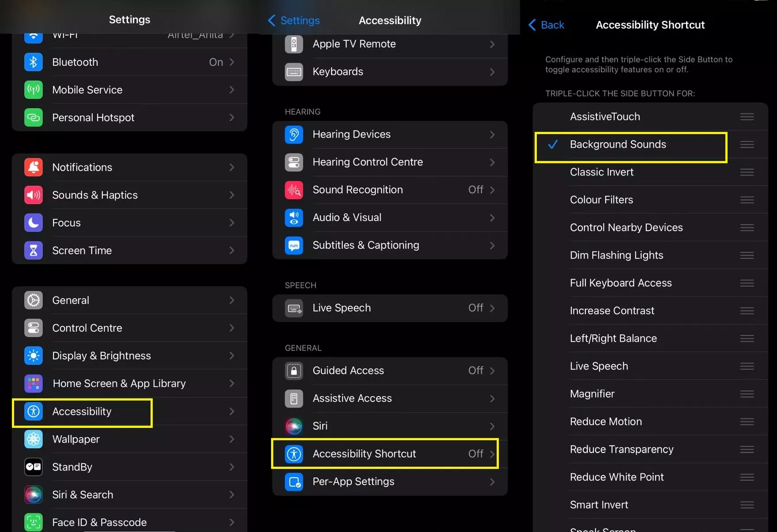Image resolution: width=777 pixels, height=532 pixels.
Task: Expand Live Speech settings via chevron
Action: coord(492,308)
